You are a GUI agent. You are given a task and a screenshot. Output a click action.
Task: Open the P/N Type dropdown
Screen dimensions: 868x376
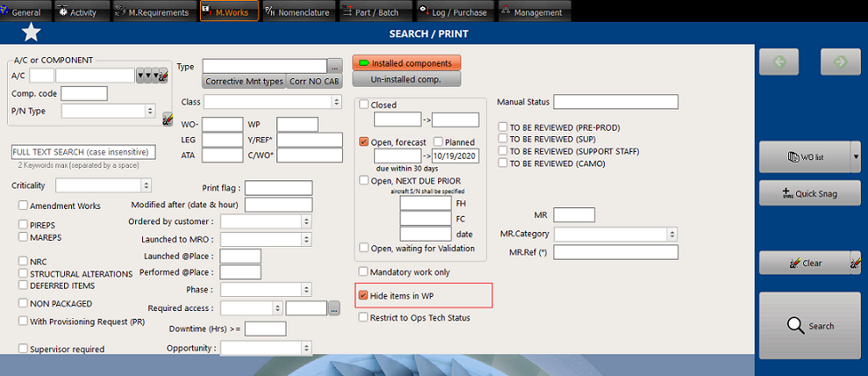[x=108, y=112]
